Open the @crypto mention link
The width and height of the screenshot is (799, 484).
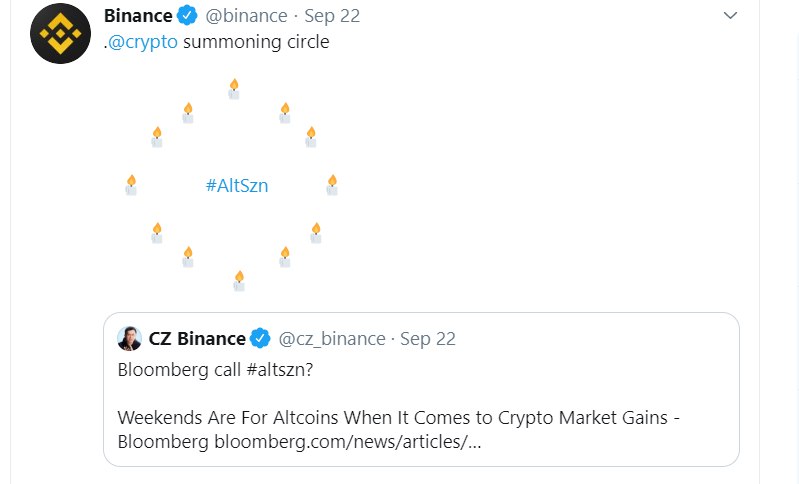(x=143, y=42)
